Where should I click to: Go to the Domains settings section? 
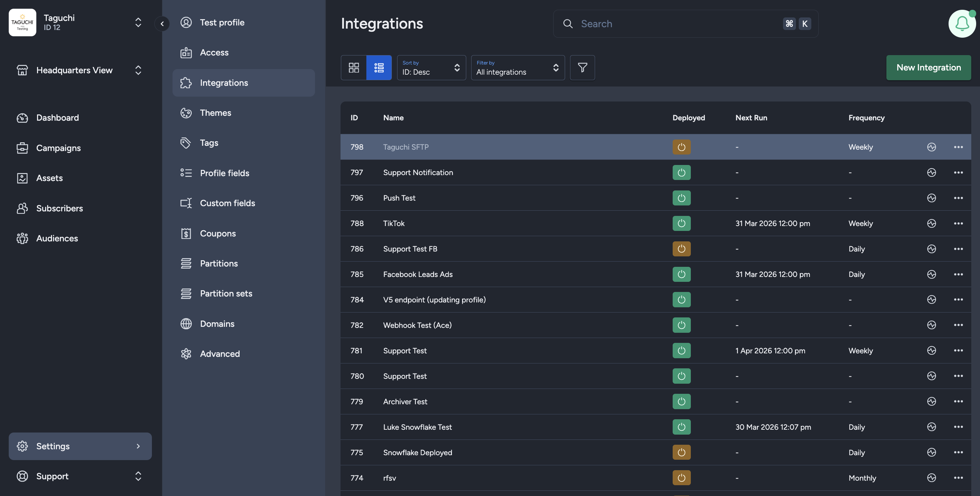coord(217,323)
